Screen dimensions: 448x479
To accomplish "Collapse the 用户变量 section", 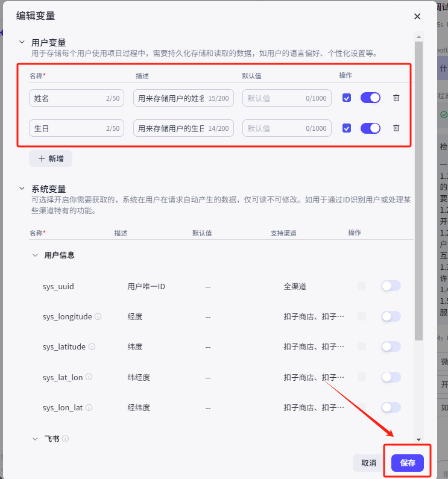I will tap(22, 42).
